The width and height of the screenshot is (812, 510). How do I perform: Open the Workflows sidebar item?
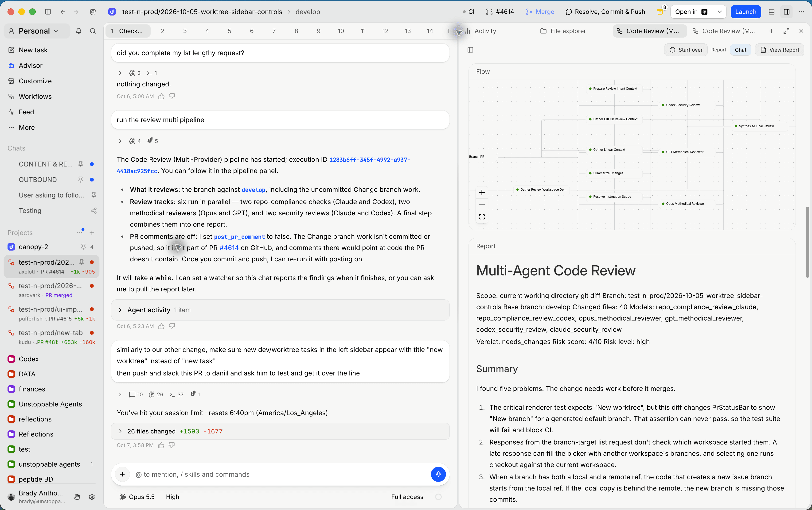[x=35, y=97]
